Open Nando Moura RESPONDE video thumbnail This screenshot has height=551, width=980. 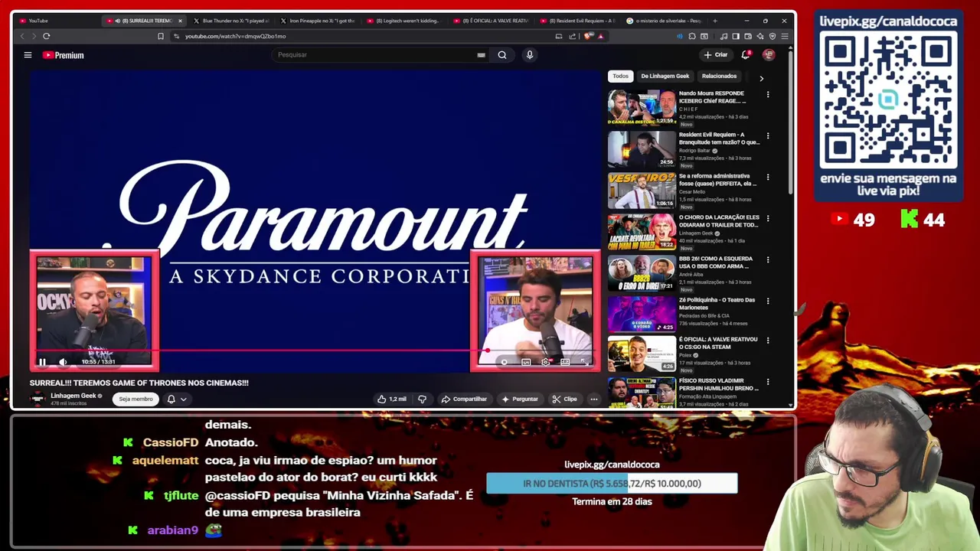642,108
